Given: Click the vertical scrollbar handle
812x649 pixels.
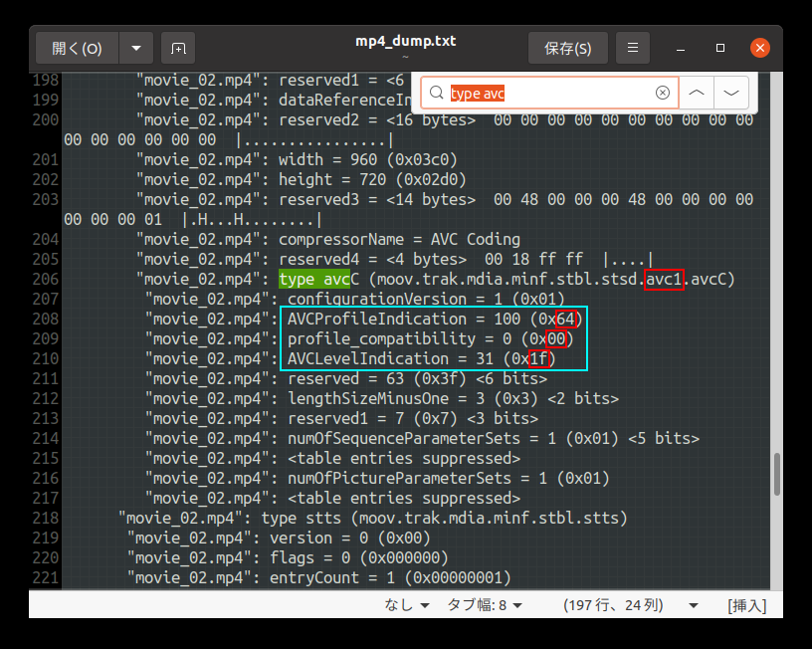Looking at the screenshot, I should [x=777, y=474].
